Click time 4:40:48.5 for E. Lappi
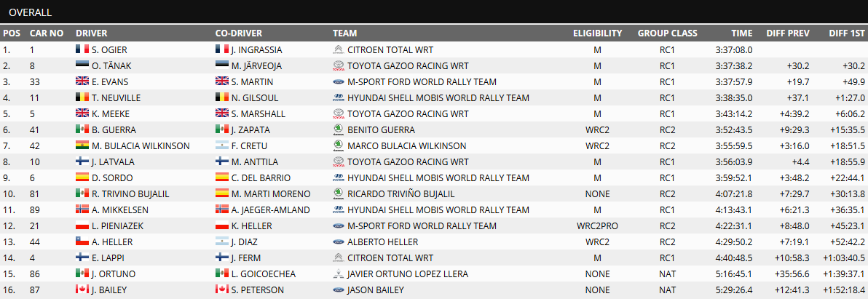 point(734,258)
